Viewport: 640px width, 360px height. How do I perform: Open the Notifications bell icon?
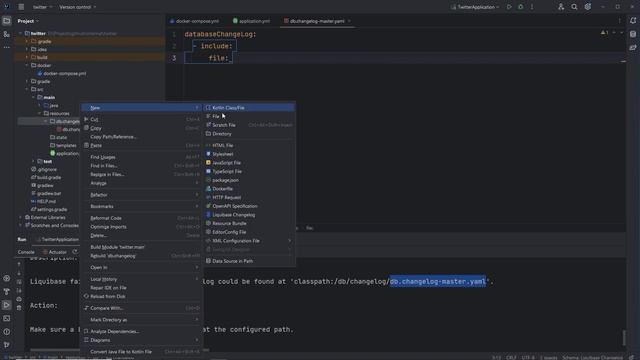(633, 20)
